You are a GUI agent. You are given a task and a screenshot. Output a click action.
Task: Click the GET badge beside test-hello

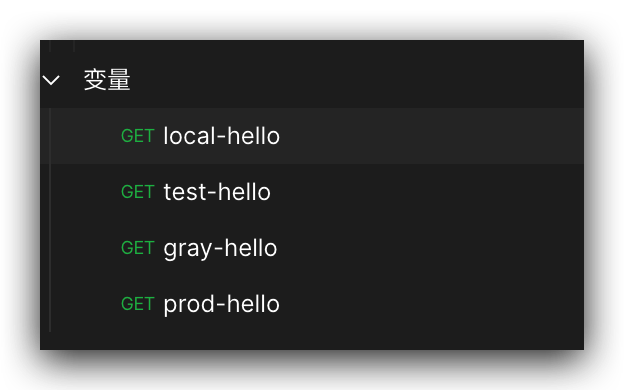[x=138, y=192]
